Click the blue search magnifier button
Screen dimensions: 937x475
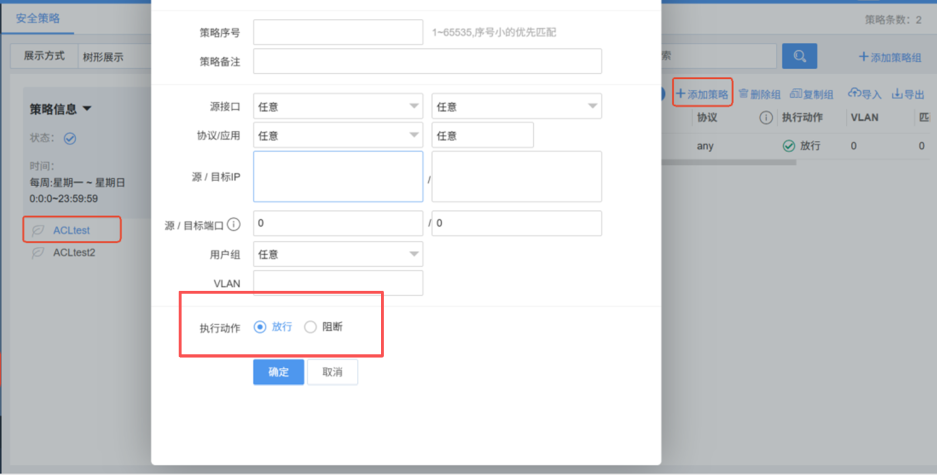[799, 56]
